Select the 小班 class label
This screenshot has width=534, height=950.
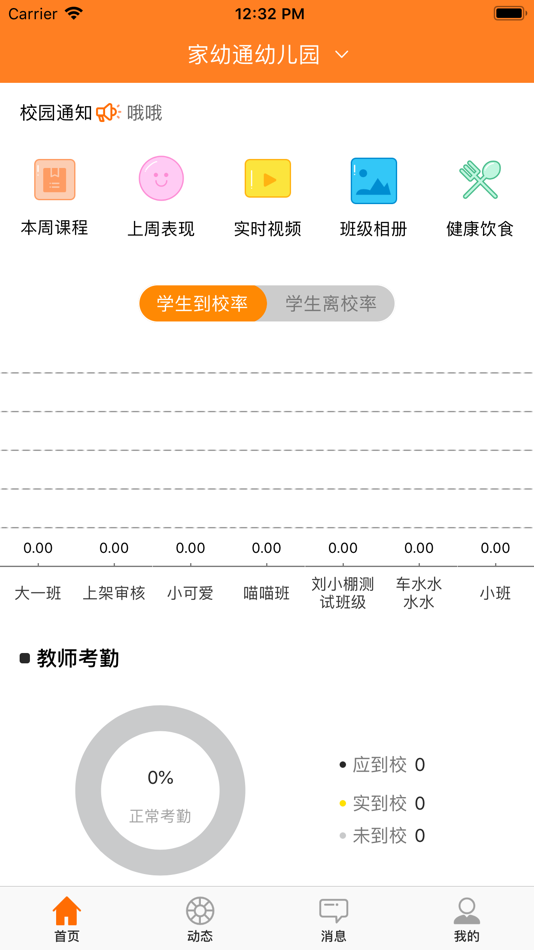(x=495, y=593)
